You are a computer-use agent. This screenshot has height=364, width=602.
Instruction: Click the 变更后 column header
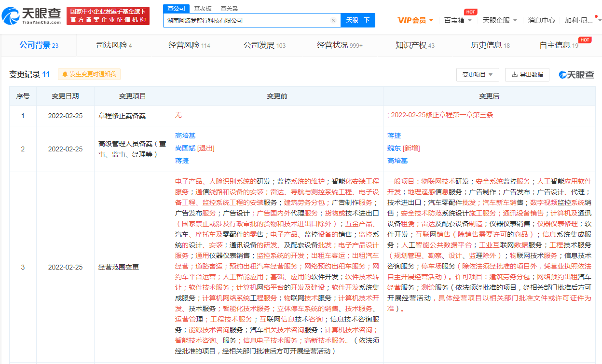tap(489, 96)
